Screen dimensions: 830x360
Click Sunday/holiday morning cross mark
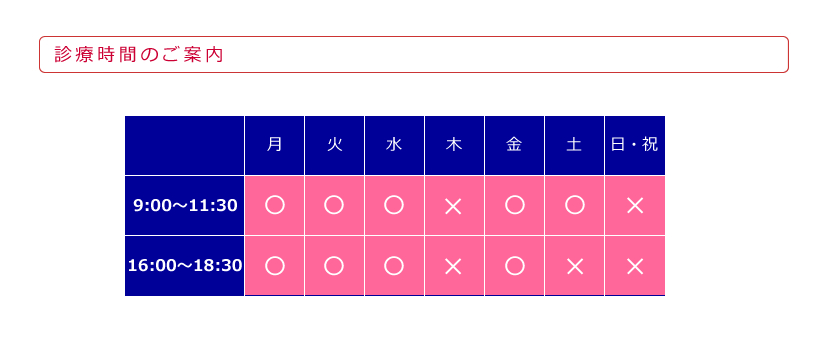pyautogui.click(x=635, y=205)
